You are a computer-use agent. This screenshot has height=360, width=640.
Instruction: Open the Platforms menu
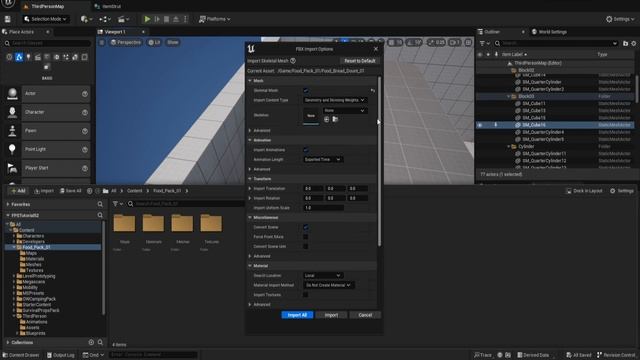[214, 19]
